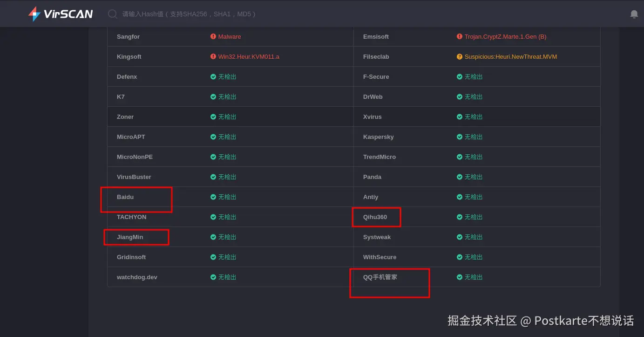Select the Antiy engine name
Screen dimensions: 644x337
pyautogui.click(x=371, y=197)
